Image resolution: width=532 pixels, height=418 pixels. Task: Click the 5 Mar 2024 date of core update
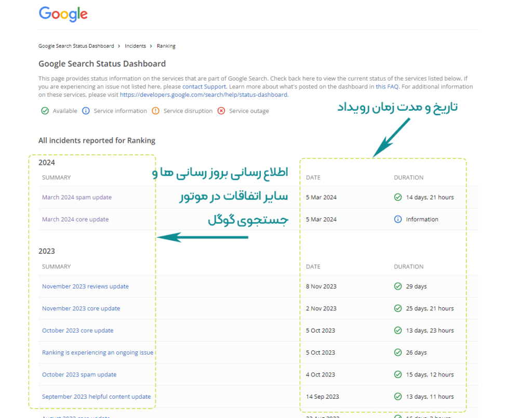click(321, 219)
